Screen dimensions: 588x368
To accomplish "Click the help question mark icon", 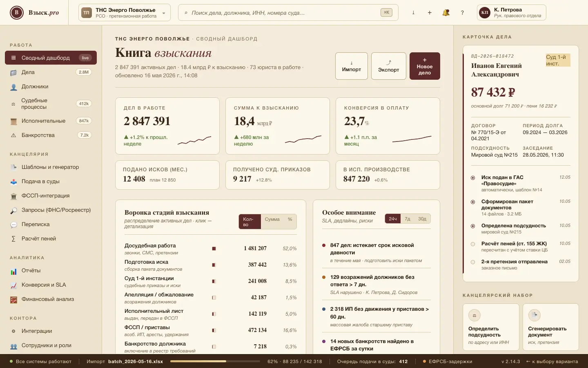I will pos(462,13).
